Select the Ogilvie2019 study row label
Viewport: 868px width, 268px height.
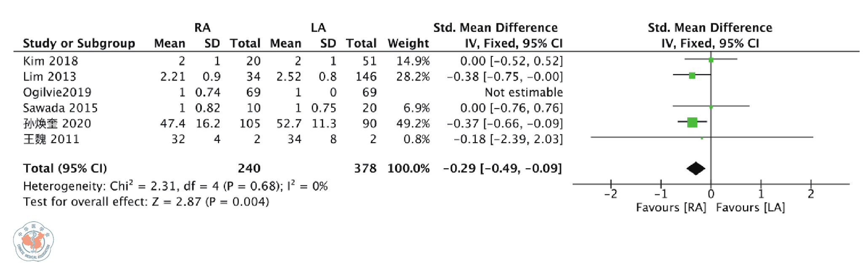(57, 92)
